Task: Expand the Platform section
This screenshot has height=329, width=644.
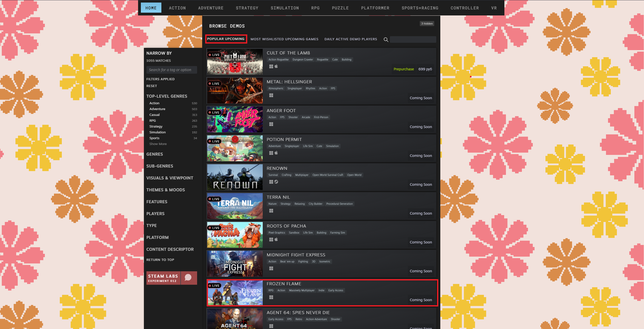Action: 157,237
